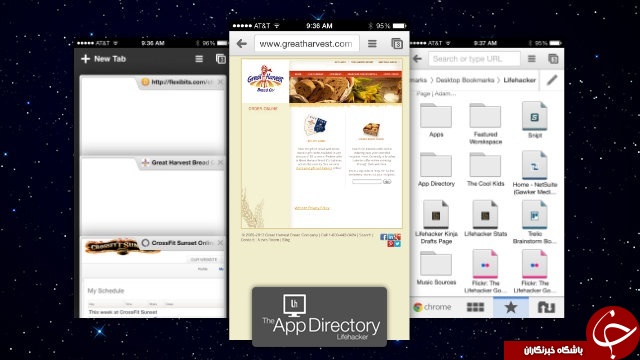This screenshot has height=360, width=640.
Task: Click the bread basket image
Action: pos(371,130)
